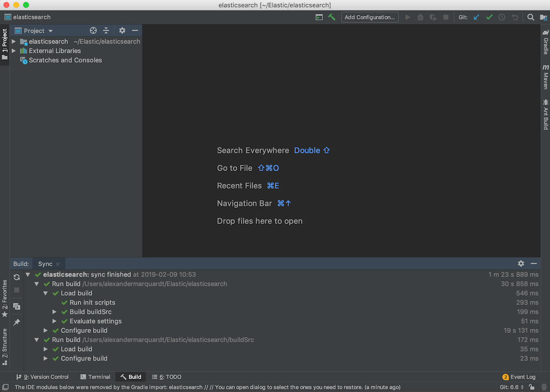Click the lock icon in the status bar

pyautogui.click(x=532, y=387)
